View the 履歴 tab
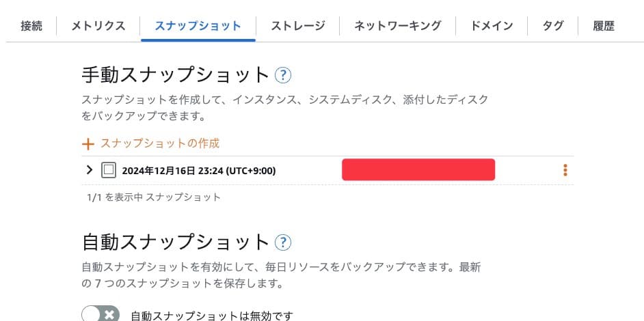 [x=604, y=26]
